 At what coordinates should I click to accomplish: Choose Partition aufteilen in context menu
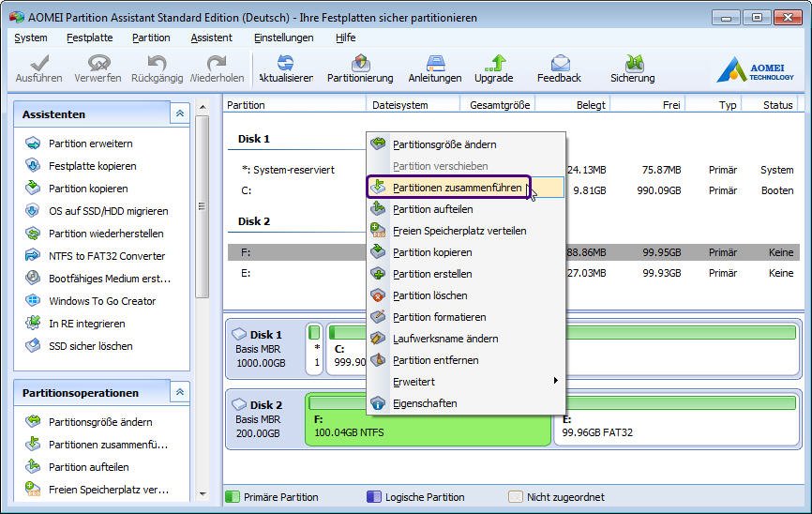coord(466,209)
